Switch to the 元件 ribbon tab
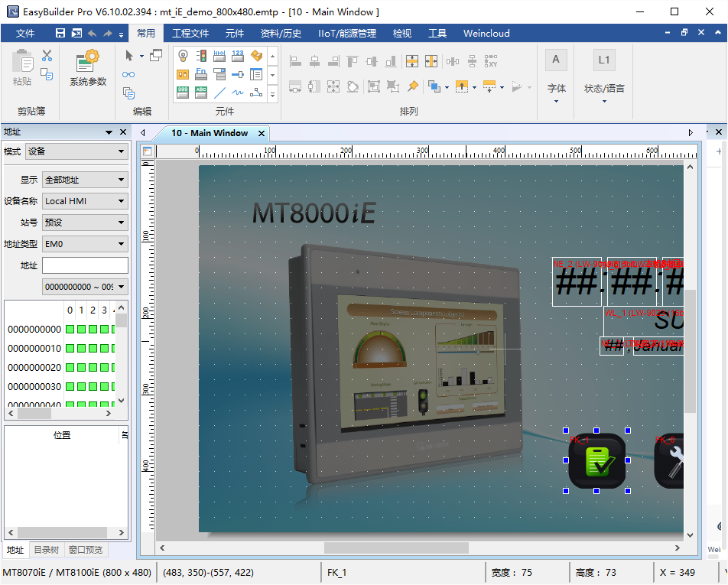The image size is (728, 585). point(235,34)
